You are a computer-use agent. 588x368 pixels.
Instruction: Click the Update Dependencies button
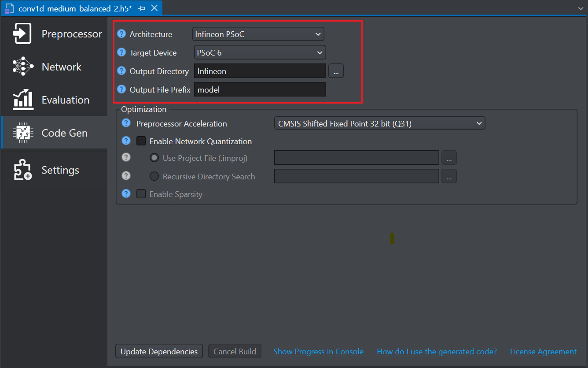(x=159, y=352)
